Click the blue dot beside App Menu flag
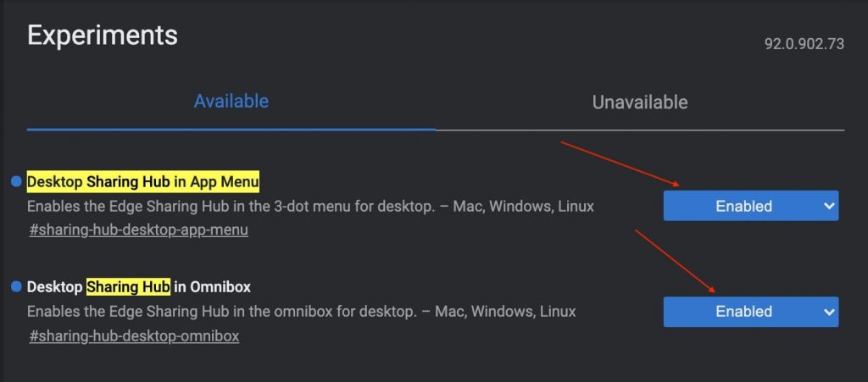Screen dimensions: 868x382 coord(16,180)
